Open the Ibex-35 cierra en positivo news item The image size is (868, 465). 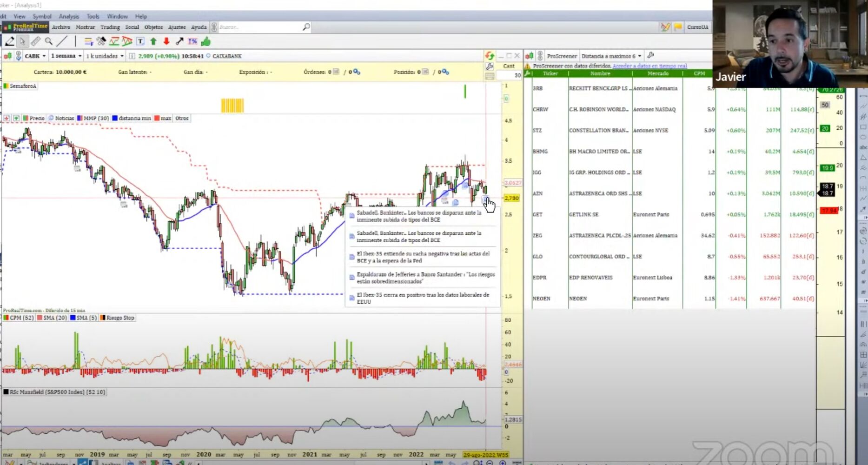pyautogui.click(x=423, y=298)
